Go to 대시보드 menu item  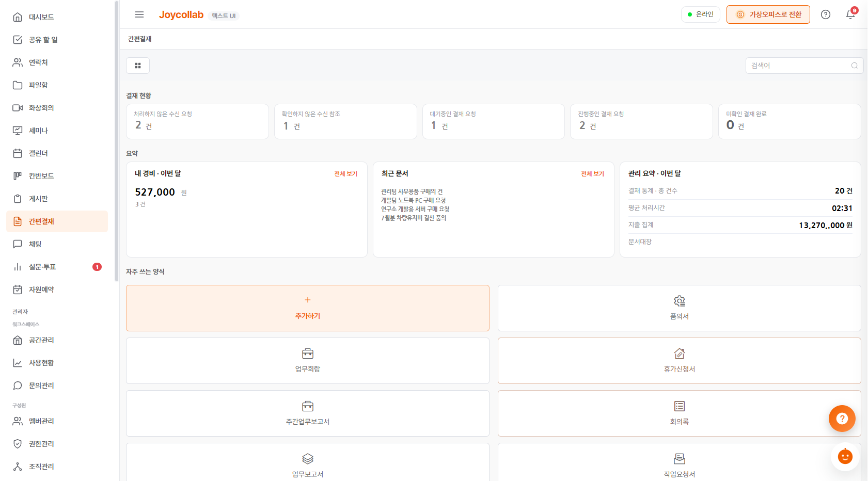57,17
